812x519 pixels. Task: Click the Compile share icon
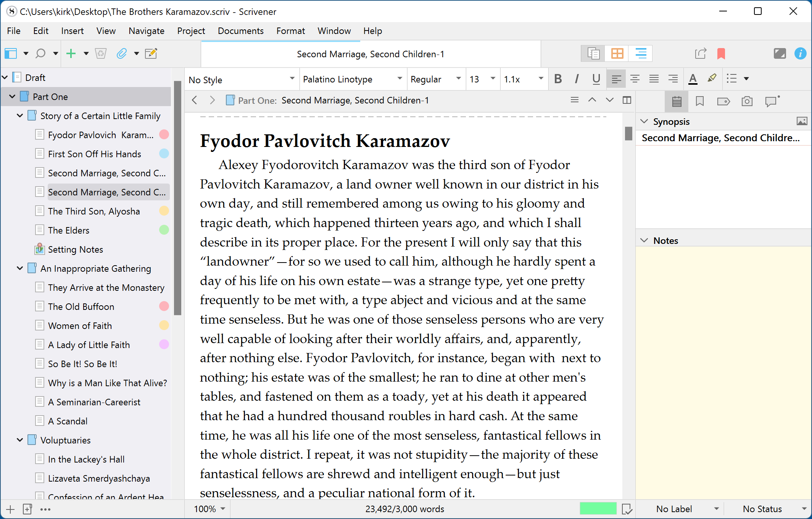701,53
